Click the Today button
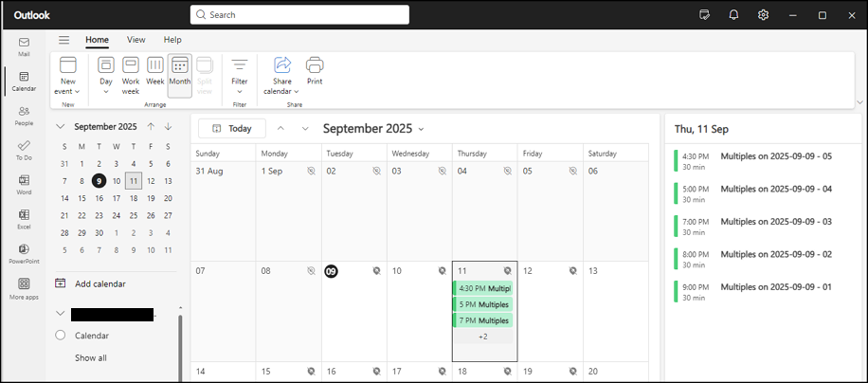Screen dimensions: 868x383 232,128
